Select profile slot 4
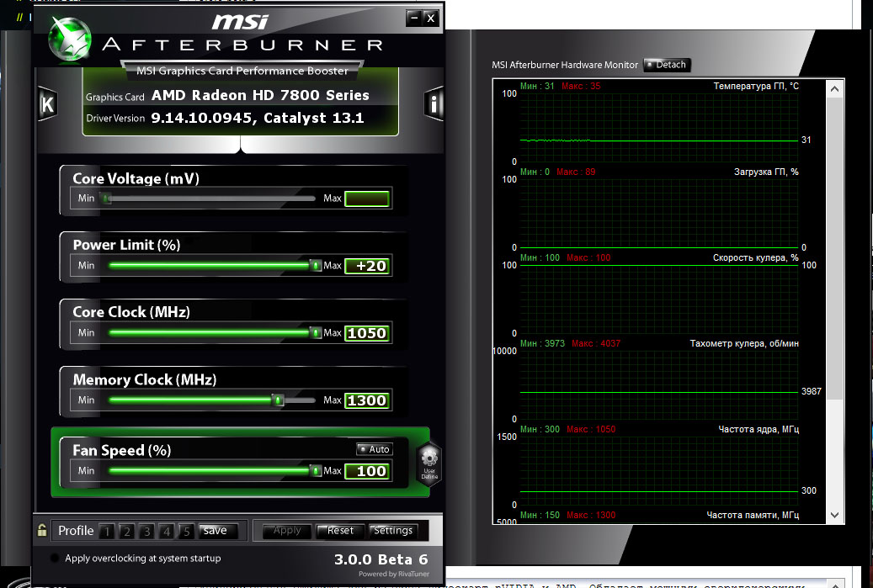The image size is (873, 588). (167, 532)
